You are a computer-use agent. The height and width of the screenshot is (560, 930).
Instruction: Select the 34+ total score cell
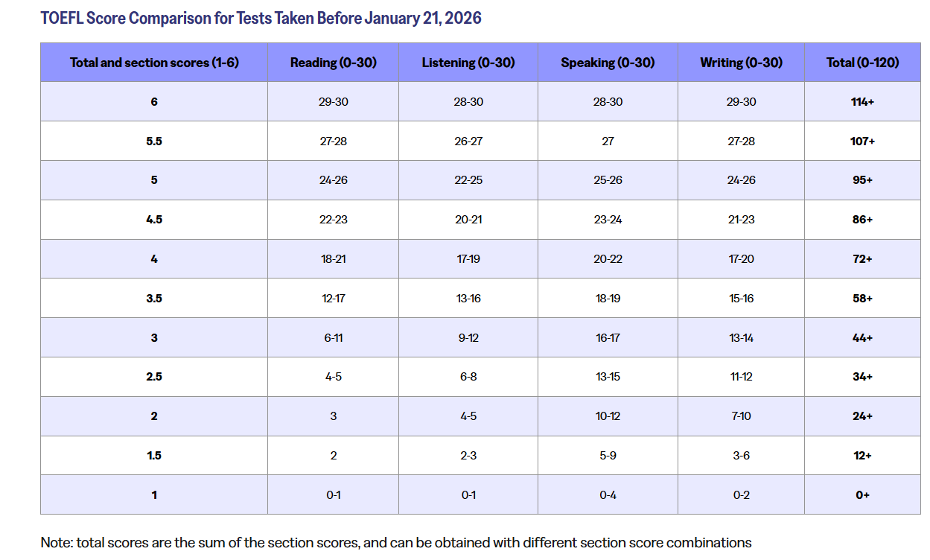(x=862, y=377)
